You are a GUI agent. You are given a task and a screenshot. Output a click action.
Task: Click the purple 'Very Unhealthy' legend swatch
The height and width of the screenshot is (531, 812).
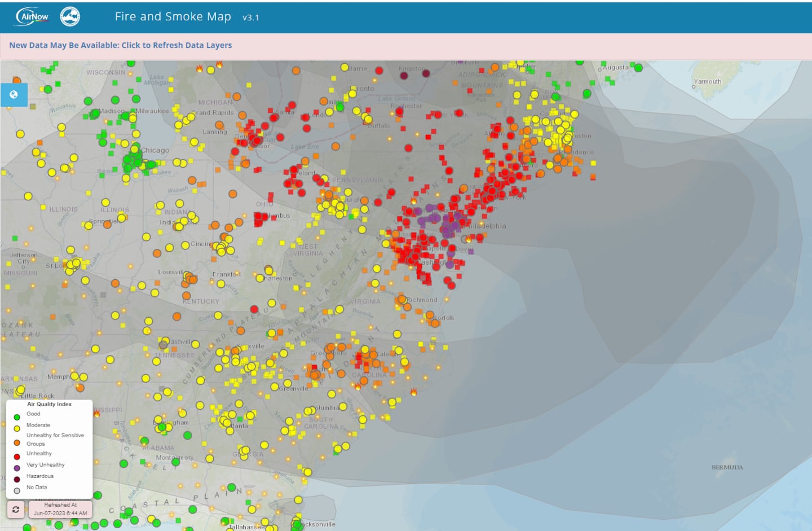pos(17,468)
